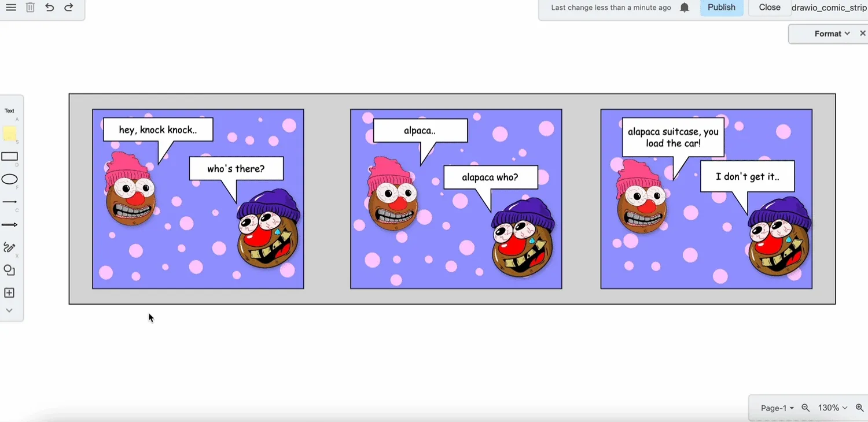
Task: Publish the comic strip diagram
Action: (721, 8)
